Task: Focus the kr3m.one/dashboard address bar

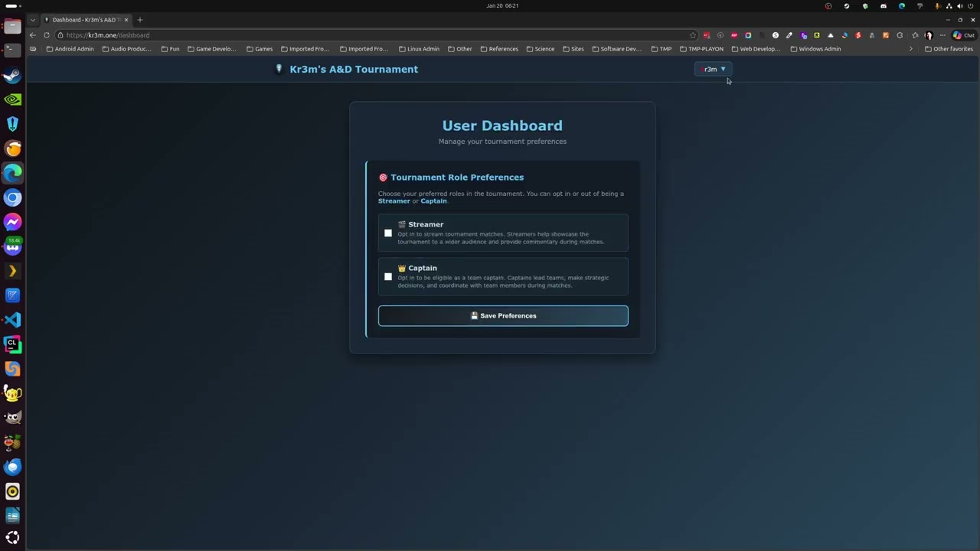Action: [x=375, y=35]
